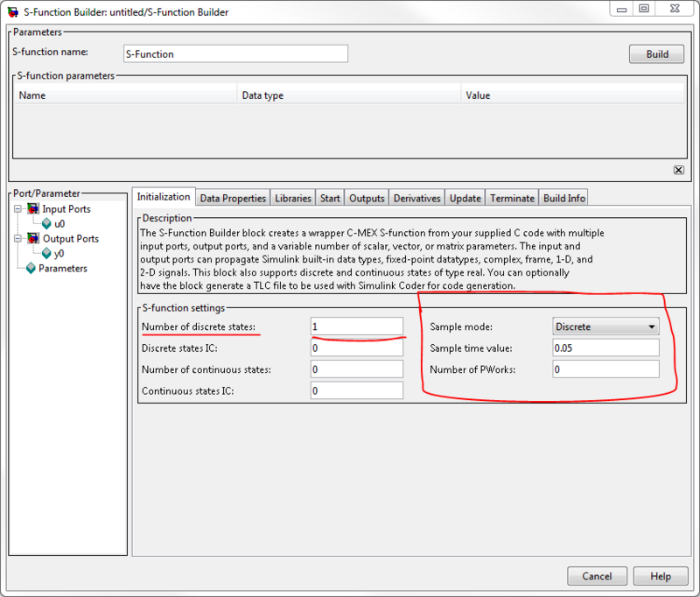Go to the Outputs tab

coord(367,199)
